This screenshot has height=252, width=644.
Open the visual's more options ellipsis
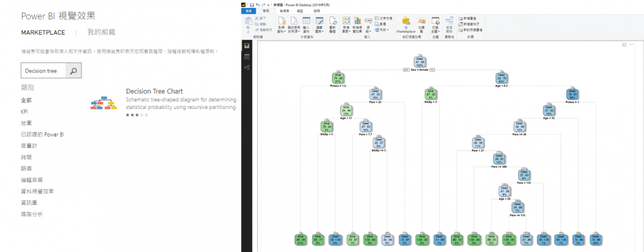[631, 44]
